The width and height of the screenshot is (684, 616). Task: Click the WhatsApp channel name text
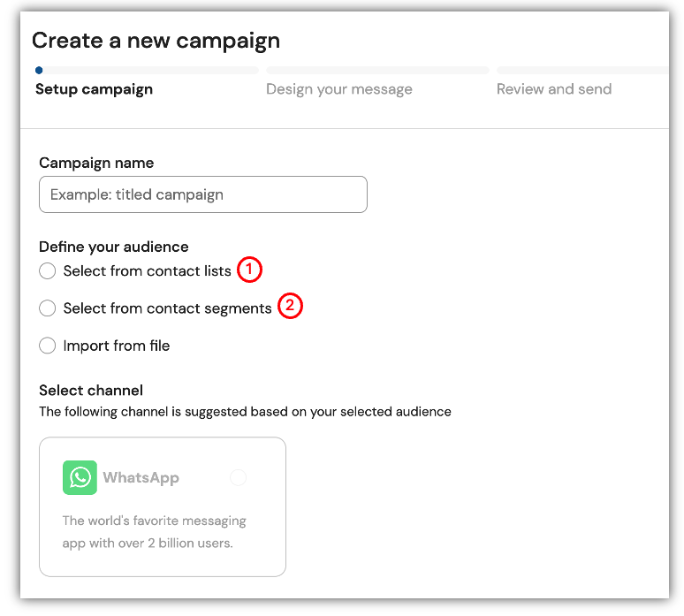(x=141, y=478)
